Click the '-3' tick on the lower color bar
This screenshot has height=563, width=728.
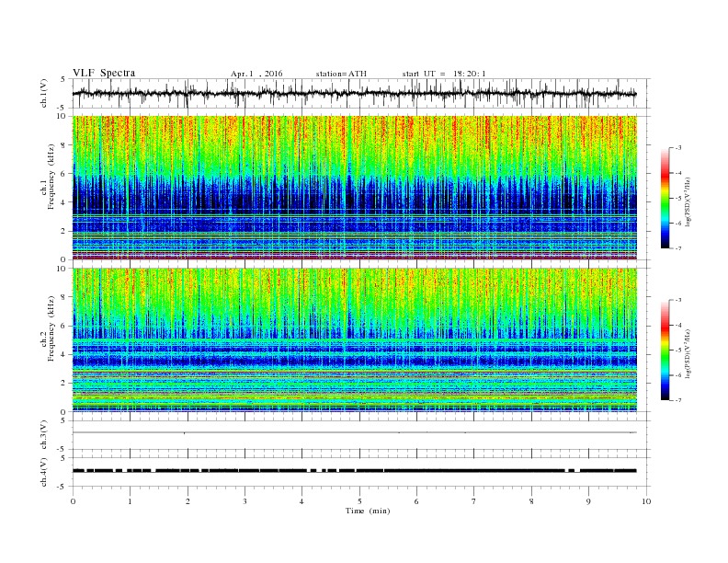[x=678, y=300]
